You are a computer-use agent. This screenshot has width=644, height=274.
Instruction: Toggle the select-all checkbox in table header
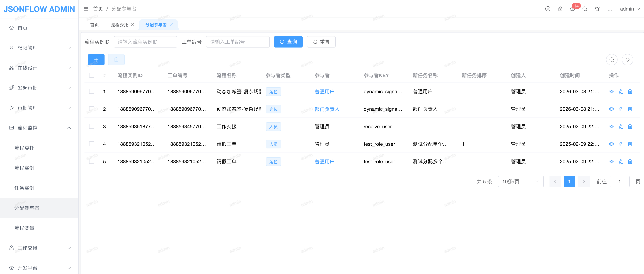tap(92, 75)
